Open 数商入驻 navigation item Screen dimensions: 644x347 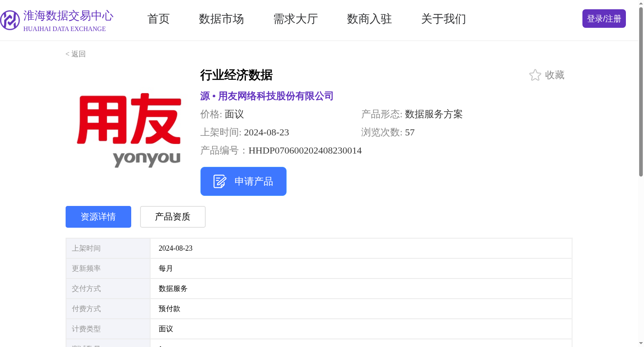(x=369, y=19)
